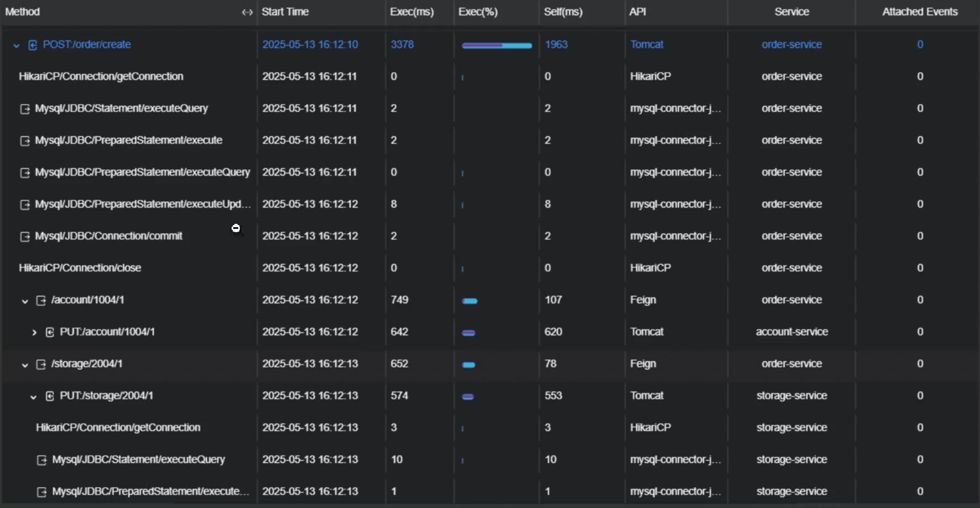Image resolution: width=980 pixels, height=508 pixels.
Task: Click the exit span icon of order-service Statement/executeQuery
Action: click(25, 109)
